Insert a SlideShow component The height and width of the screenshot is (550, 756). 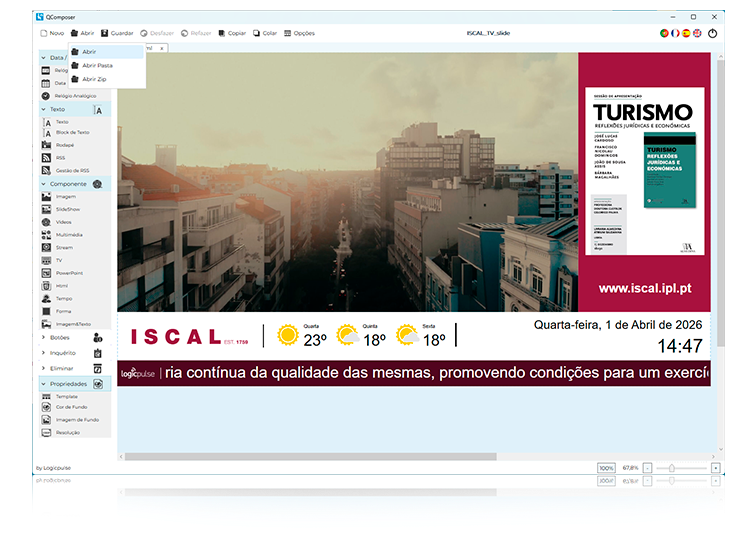[69, 209]
